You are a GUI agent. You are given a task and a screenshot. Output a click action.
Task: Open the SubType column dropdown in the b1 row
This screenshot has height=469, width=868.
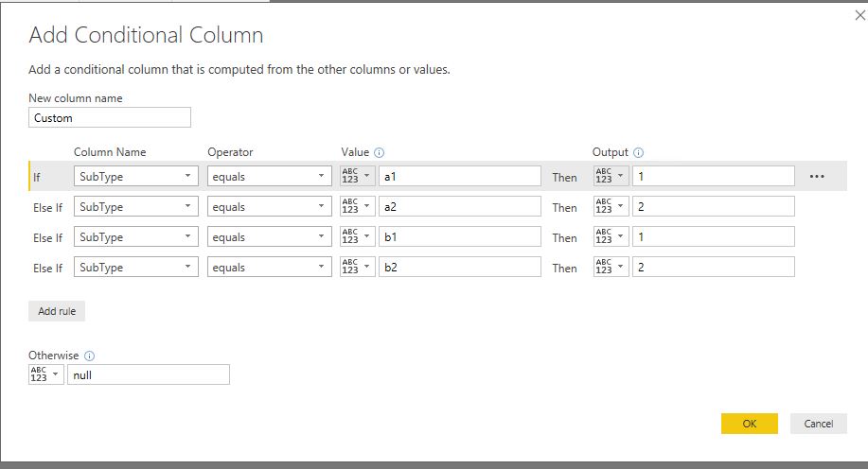(136, 236)
